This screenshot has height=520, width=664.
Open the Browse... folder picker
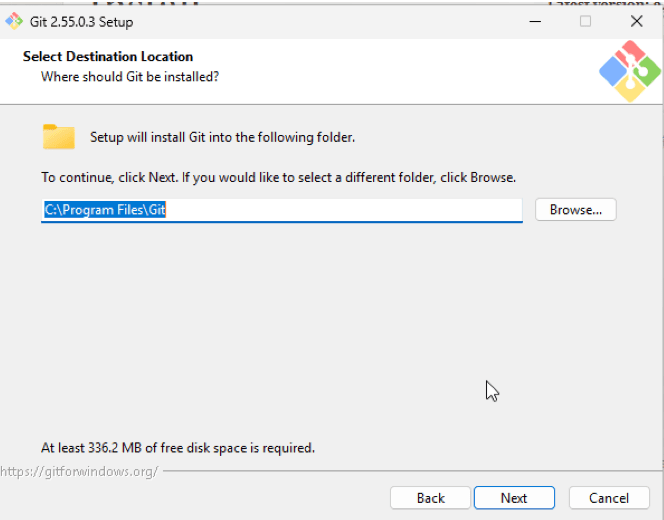(575, 210)
